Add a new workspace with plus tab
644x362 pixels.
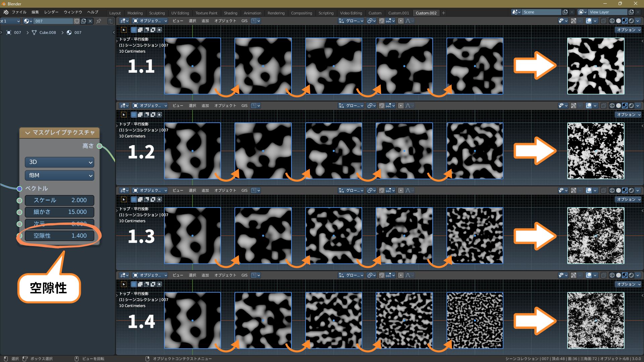tap(443, 13)
